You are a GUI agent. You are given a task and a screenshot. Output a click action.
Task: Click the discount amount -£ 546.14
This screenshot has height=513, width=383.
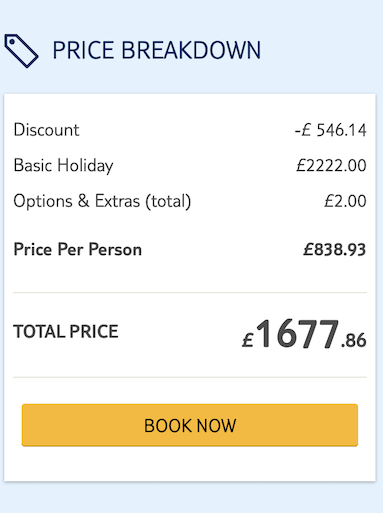coord(331,130)
